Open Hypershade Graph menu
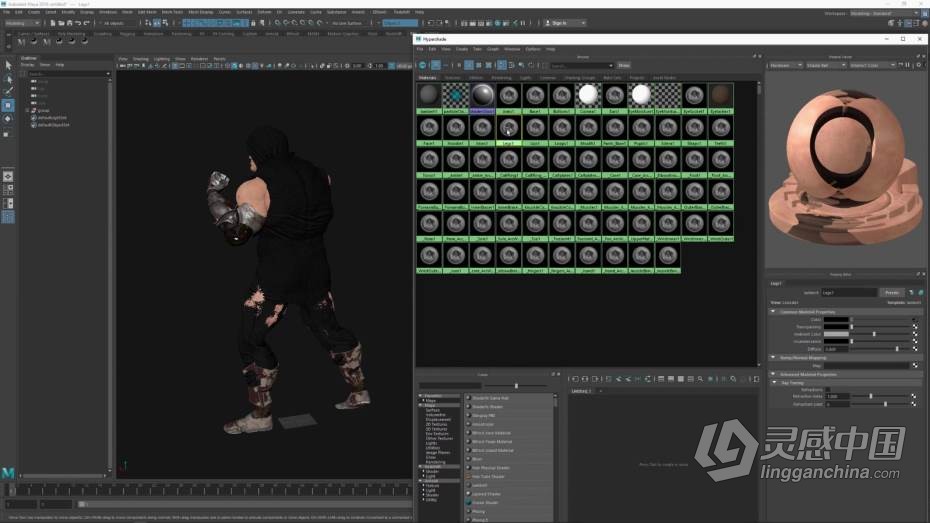This screenshot has width=930, height=523. [x=493, y=49]
